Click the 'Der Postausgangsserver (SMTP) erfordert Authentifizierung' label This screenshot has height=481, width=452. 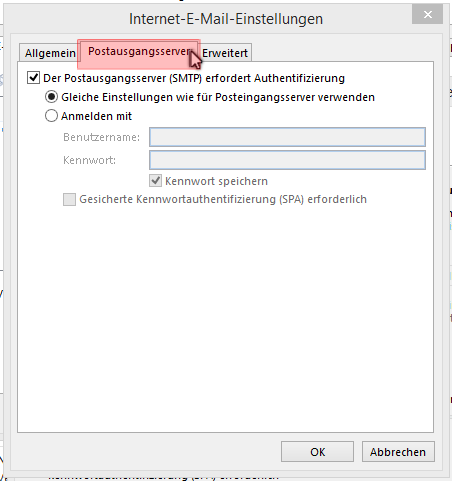(194, 78)
